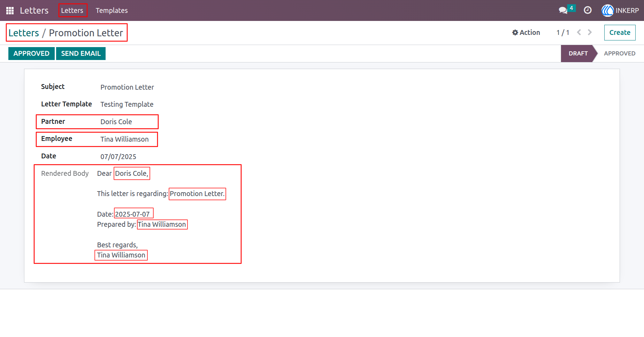Open the INKERP user menu
This screenshot has width=644, height=337.
620,10
